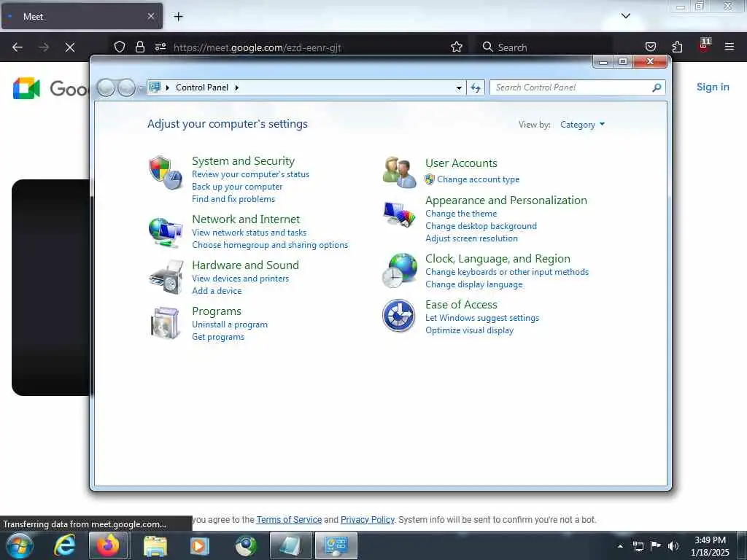Click Appearance and Personalization monitor icon
Screen dimensions: 747x560
pos(399,214)
